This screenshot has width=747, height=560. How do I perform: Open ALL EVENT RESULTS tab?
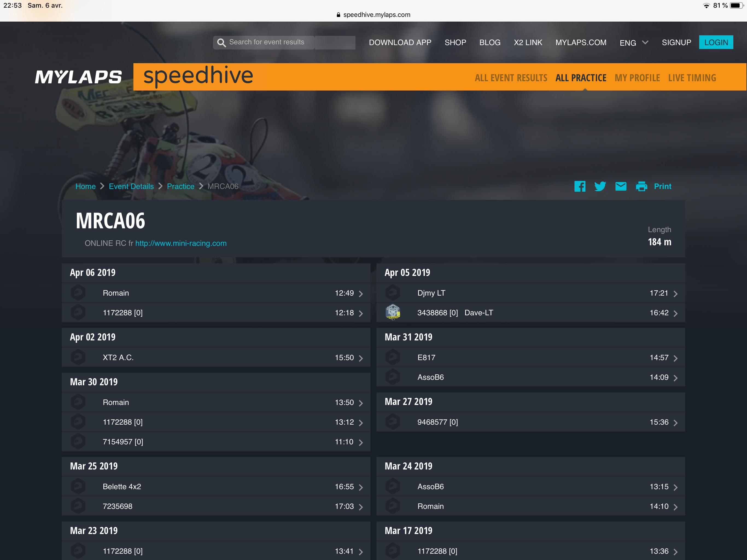510,78
